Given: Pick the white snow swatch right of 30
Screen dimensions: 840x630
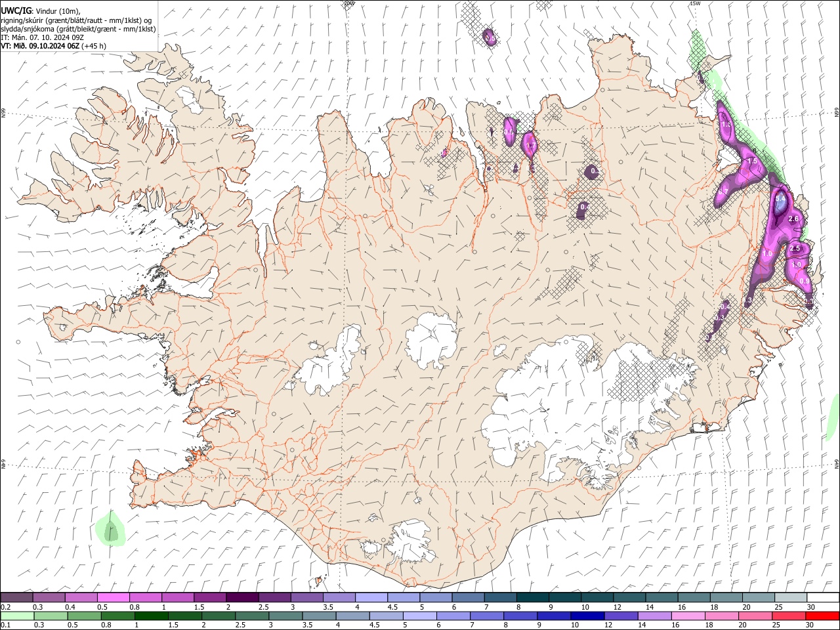Looking at the screenshot, I should click(x=823, y=598).
